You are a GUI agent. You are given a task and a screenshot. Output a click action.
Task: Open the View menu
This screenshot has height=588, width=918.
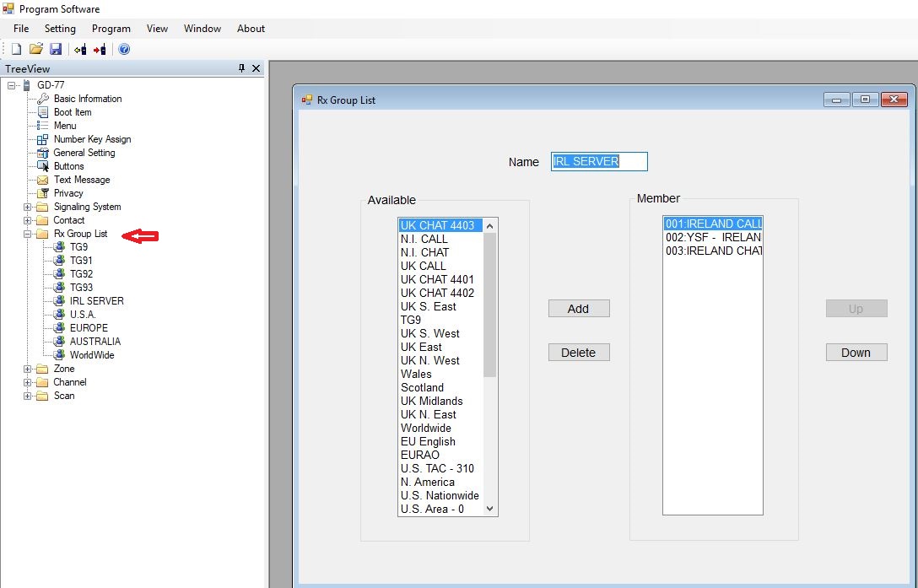coord(157,28)
